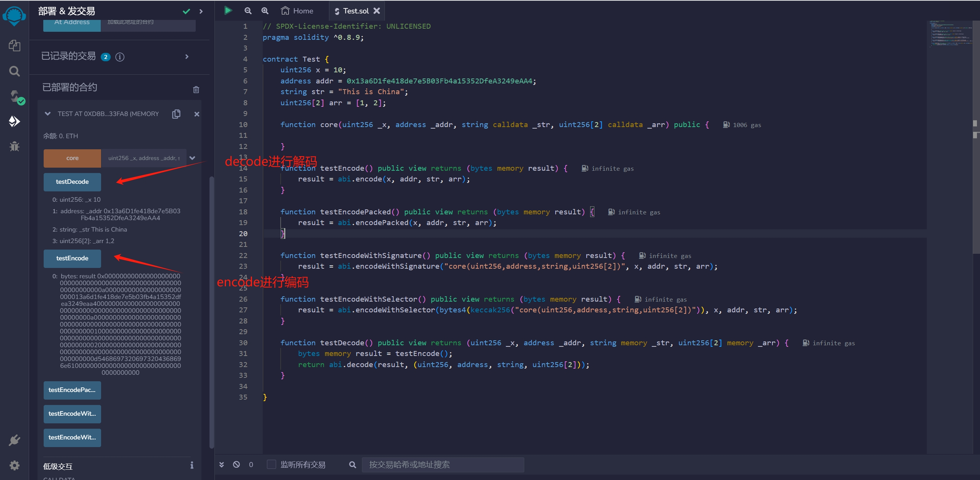Call the testDecode function button

click(72, 182)
